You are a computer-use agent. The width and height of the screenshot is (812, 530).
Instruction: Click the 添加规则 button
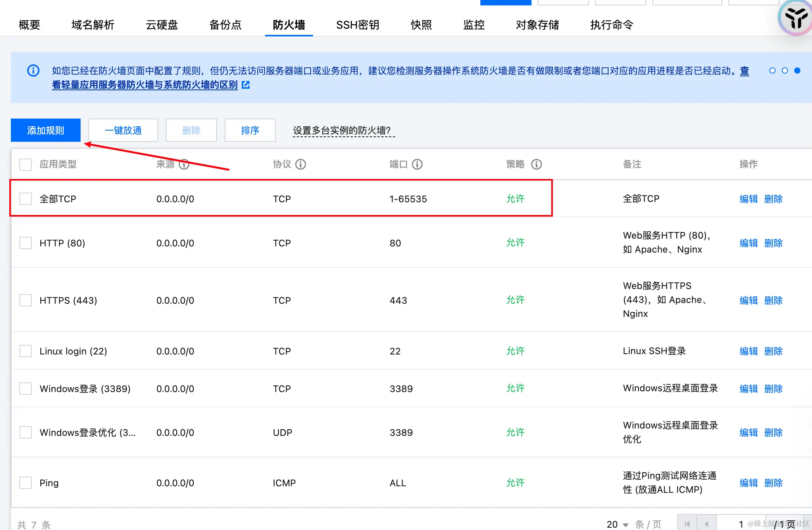point(46,130)
